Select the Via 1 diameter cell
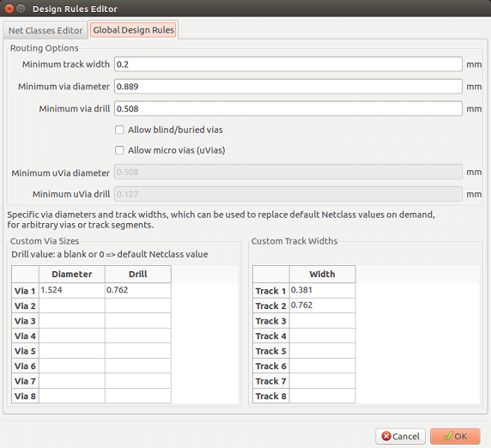The width and height of the screenshot is (491, 448). [x=72, y=290]
